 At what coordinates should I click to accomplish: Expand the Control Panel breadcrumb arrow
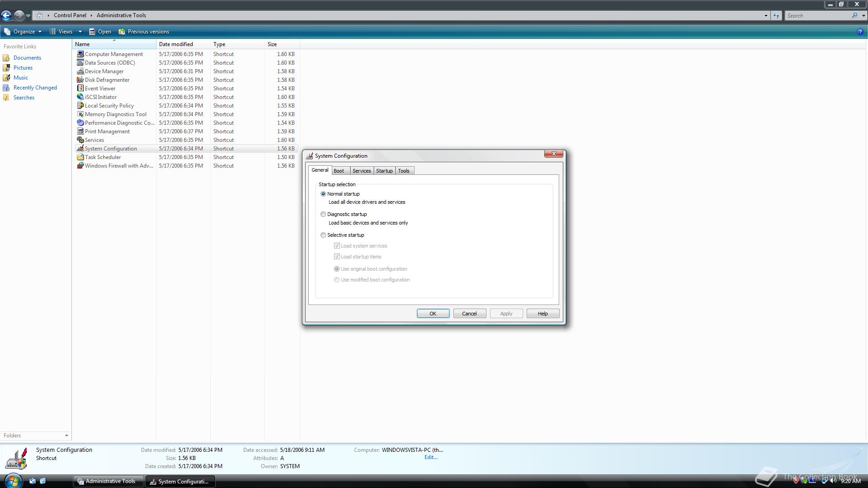coord(91,15)
